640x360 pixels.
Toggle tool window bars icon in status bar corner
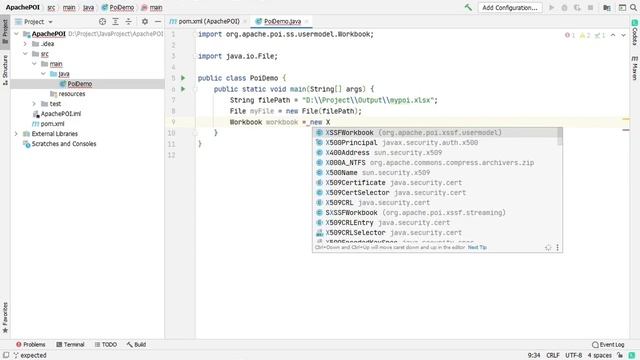(x=6, y=356)
